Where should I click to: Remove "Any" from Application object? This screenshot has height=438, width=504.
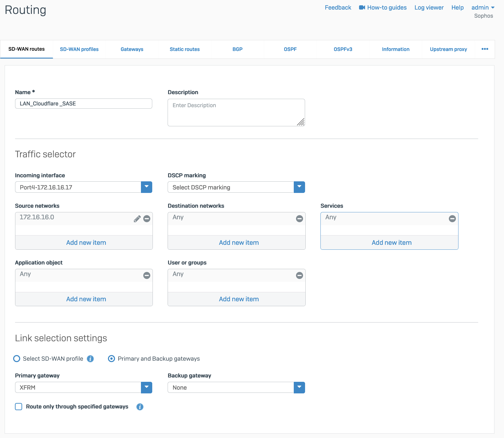(147, 275)
